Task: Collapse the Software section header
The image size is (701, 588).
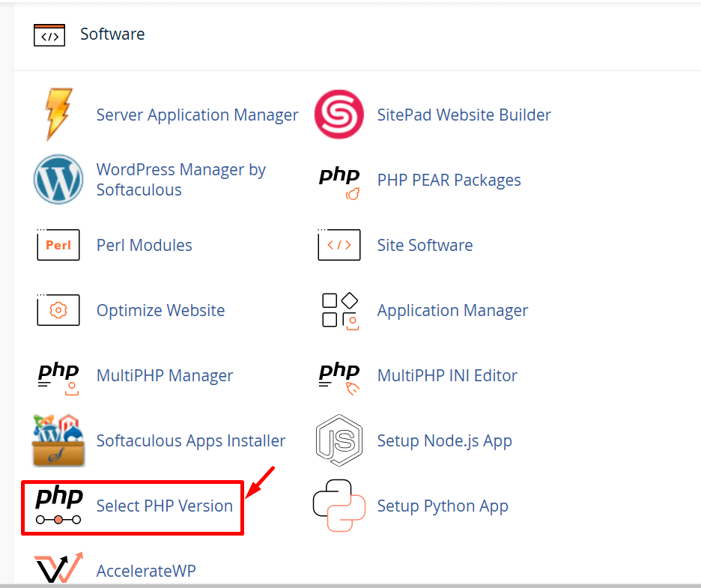Action: click(112, 34)
